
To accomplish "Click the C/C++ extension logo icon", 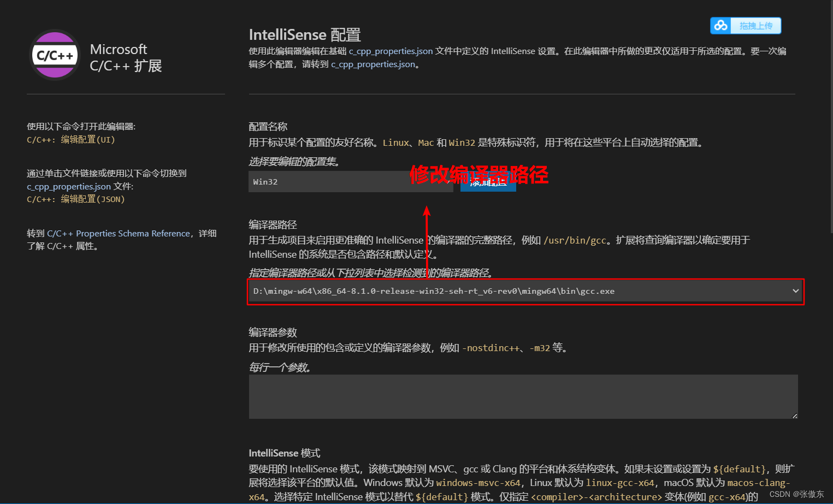I will 54,55.
